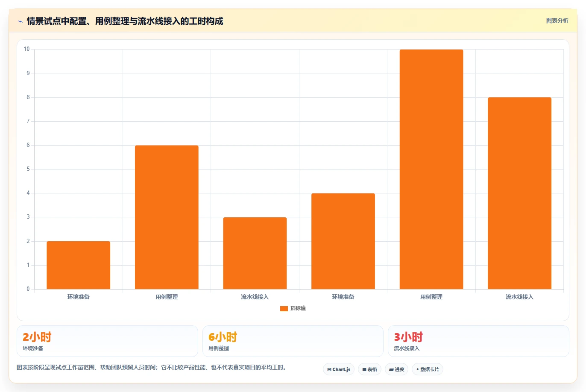The height and width of the screenshot is (392, 586).
Task: Click the y-axis label 10
Action: pyautogui.click(x=27, y=49)
